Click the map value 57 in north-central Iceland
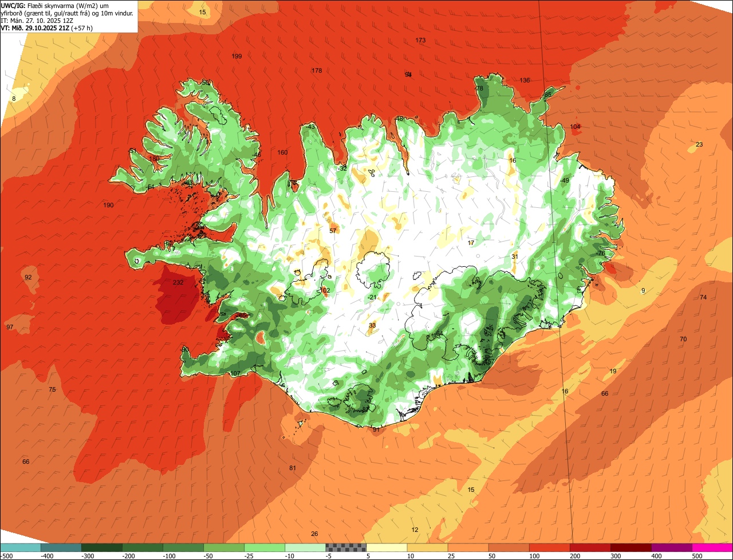 [x=333, y=231]
